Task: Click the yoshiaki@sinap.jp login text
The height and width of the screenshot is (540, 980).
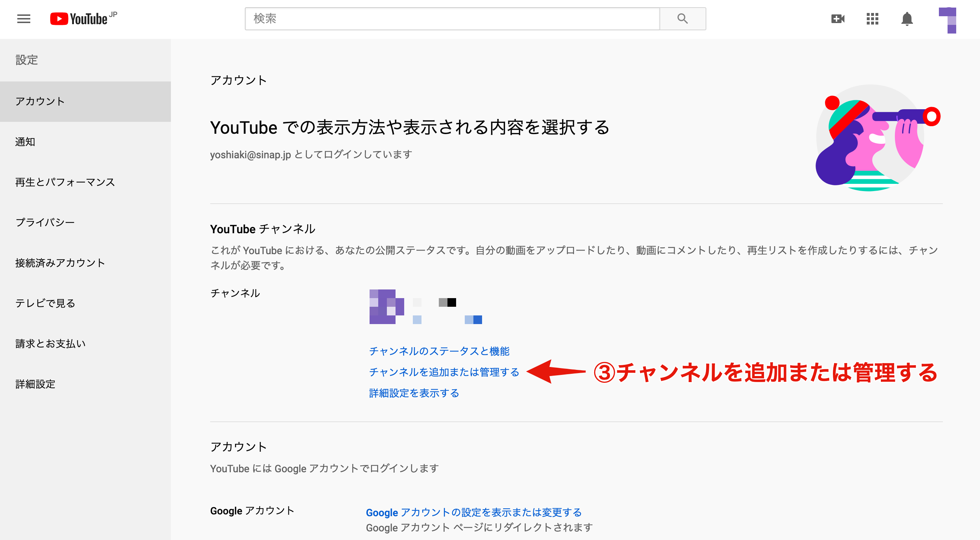Action: 311,154
